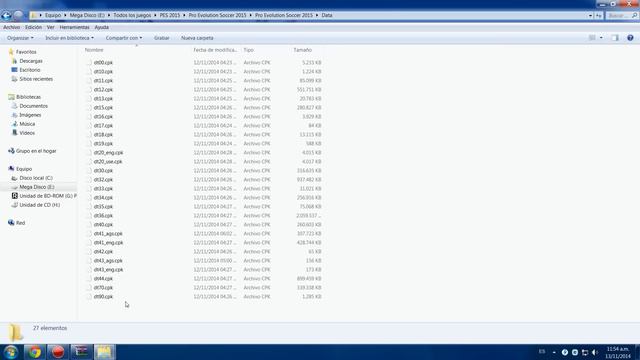Open the Ayuda menu
This screenshot has width=640, height=360.
[102, 27]
